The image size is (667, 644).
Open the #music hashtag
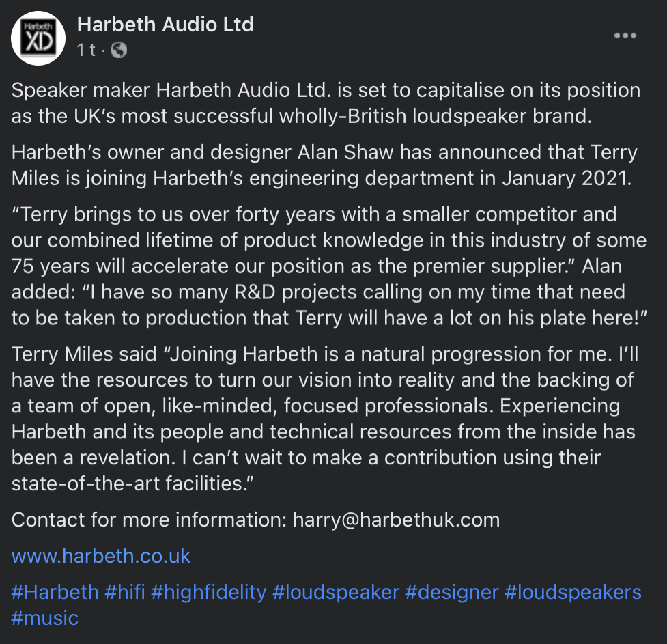point(45,618)
